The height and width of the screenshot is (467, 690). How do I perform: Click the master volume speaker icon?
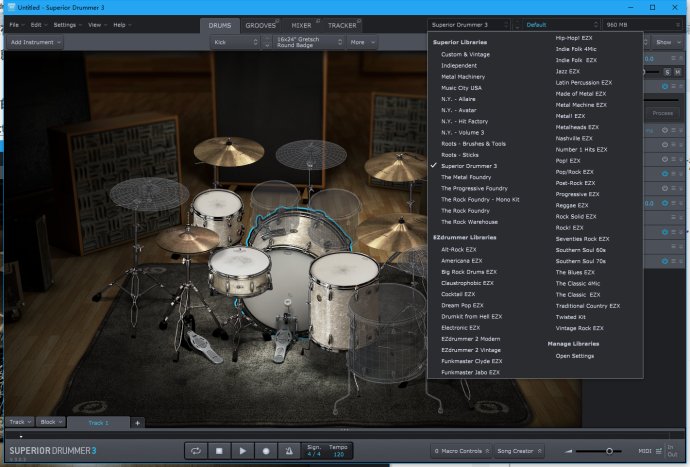(x=569, y=451)
